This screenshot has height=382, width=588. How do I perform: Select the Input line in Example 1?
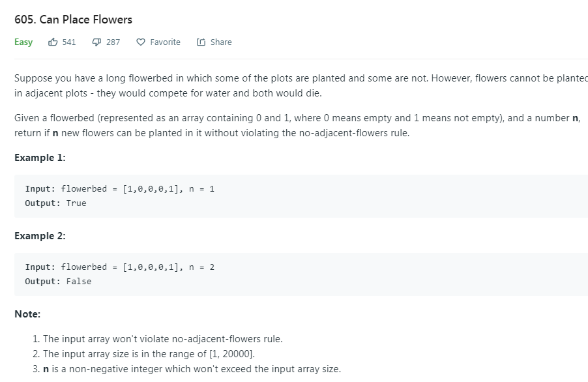tap(119, 188)
